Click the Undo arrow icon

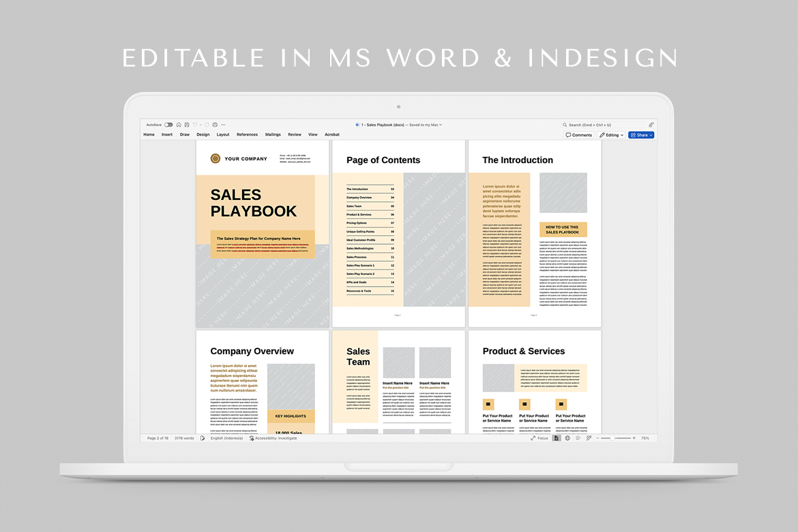194,125
